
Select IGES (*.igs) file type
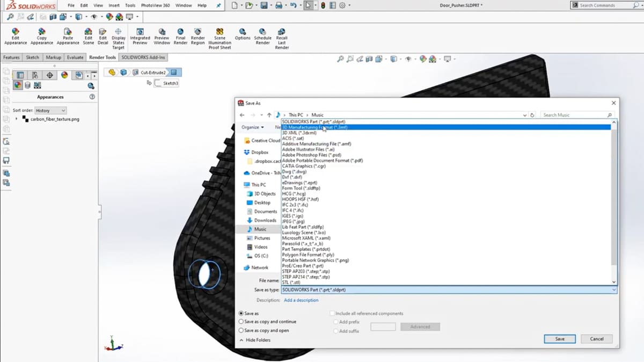[292, 215]
